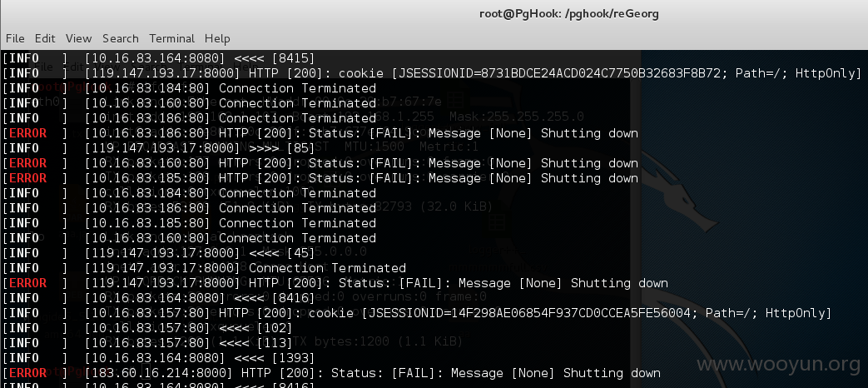
Task: Click the 119.147.193.17:8000 Connection Terminated line
Action: 204,268
